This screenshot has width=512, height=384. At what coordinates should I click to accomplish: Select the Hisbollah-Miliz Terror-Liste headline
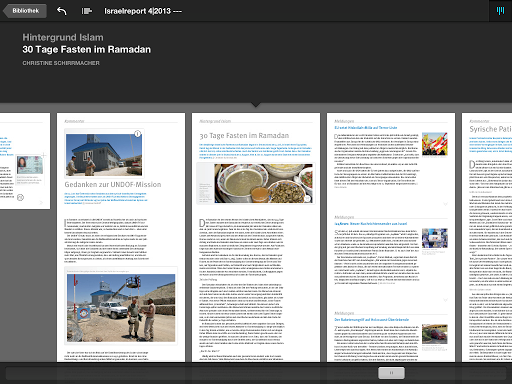click(x=366, y=128)
